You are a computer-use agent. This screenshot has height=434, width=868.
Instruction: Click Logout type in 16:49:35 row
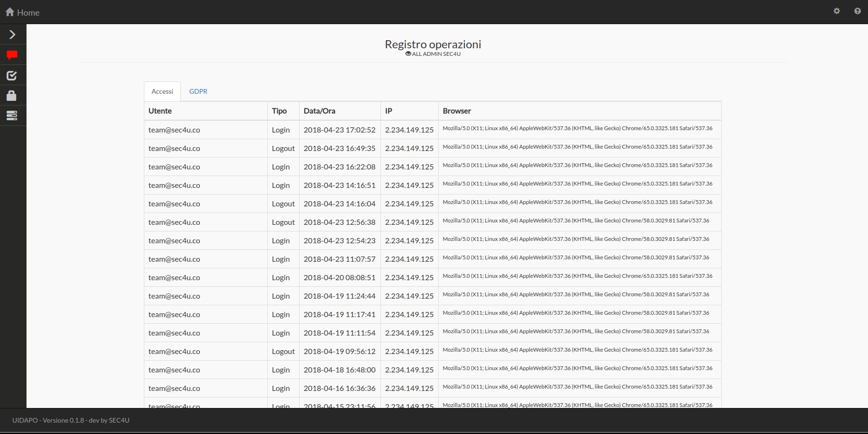point(283,148)
